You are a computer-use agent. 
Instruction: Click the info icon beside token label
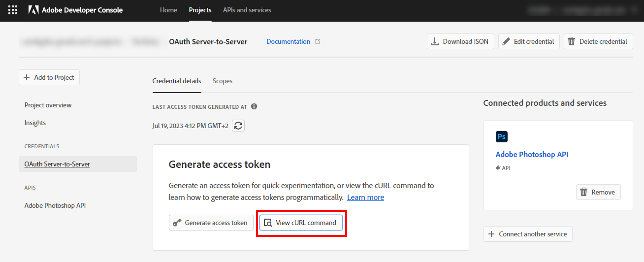(254, 106)
